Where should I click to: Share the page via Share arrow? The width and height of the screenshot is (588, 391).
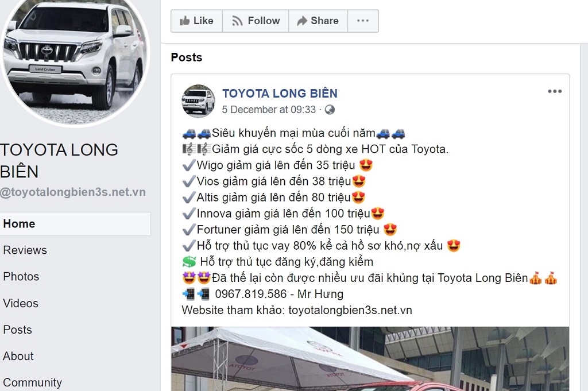point(318,21)
